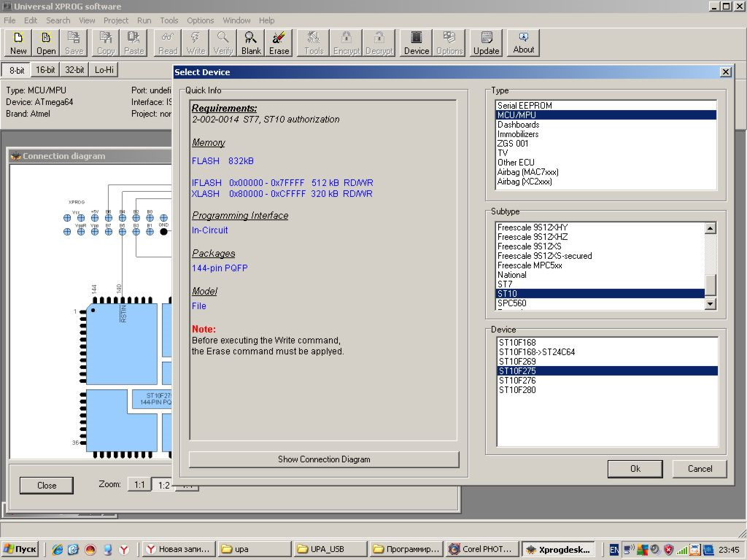Select the Blank check toolbar icon

pos(251,42)
